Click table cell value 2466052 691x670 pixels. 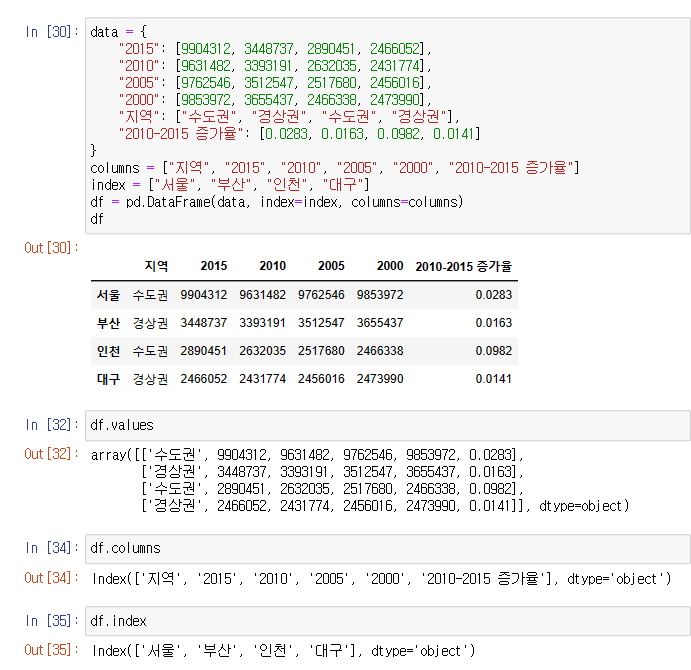(x=204, y=379)
